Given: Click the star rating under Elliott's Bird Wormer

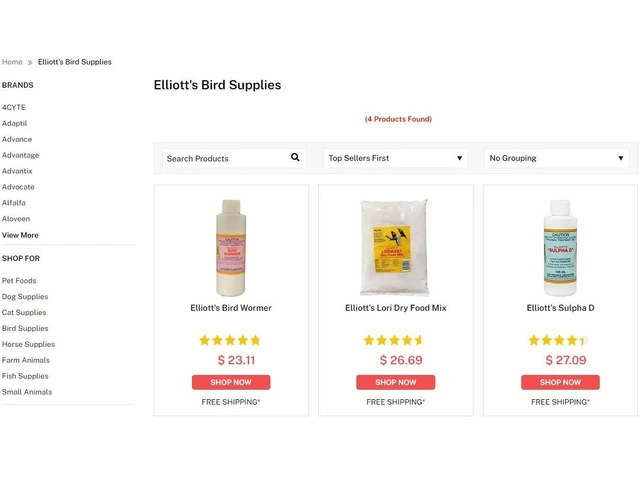Looking at the screenshot, I should click(x=230, y=340).
